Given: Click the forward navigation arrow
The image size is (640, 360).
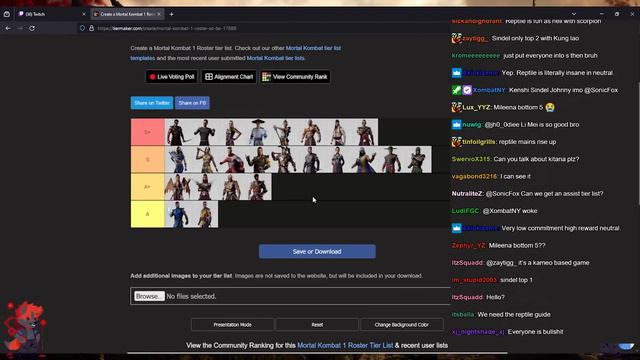Looking at the screenshot, I should click(20, 28).
